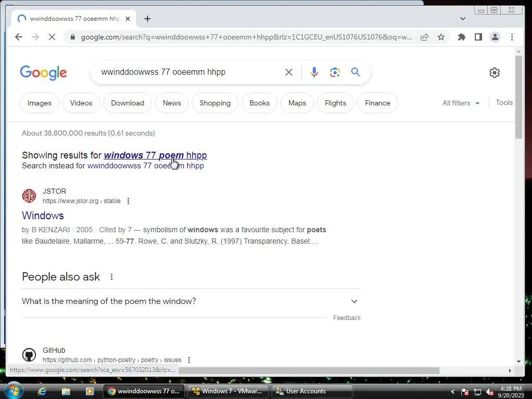
Task: Click the volume icon in system tray
Action: point(490,392)
